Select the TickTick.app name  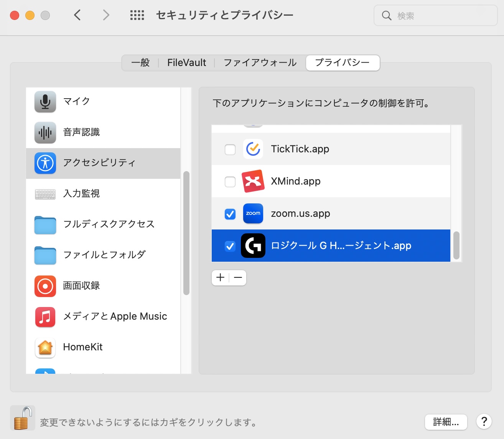click(x=300, y=149)
